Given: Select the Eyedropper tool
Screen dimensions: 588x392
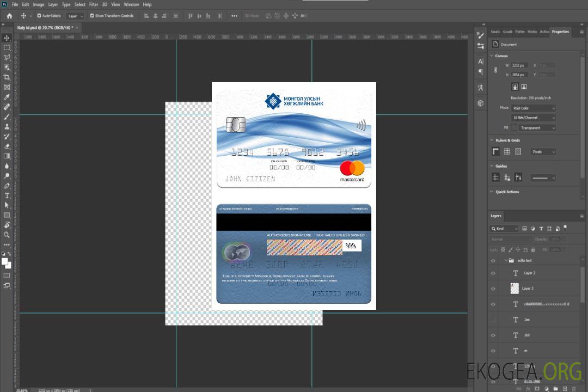Looking at the screenshot, I should pyautogui.click(x=7, y=97).
